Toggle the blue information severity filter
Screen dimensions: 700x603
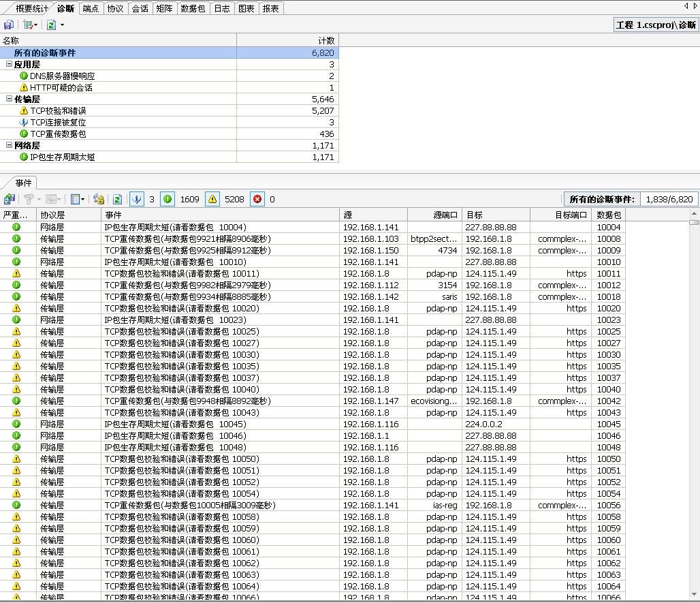pos(136,199)
